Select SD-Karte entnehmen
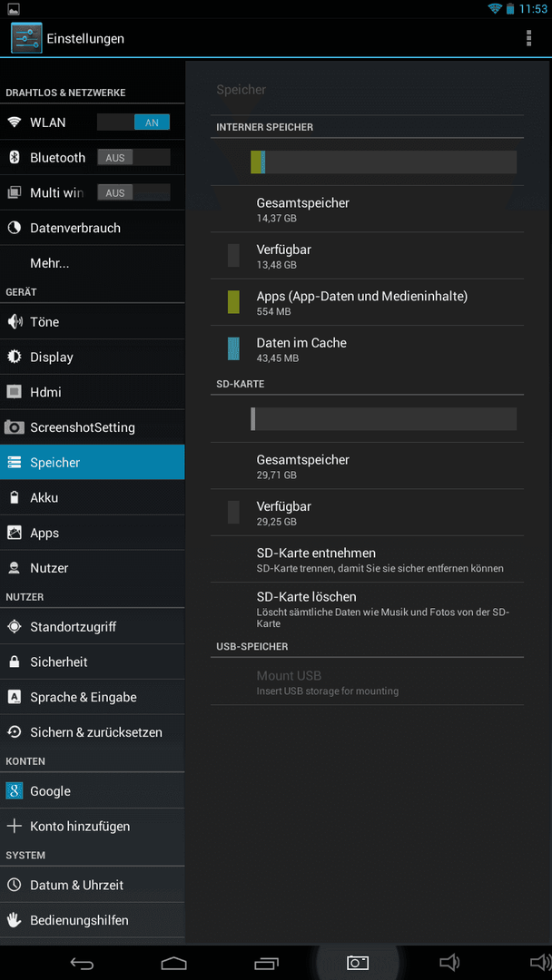The image size is (552, 980). pyautogui.click(x=367, y=559)
